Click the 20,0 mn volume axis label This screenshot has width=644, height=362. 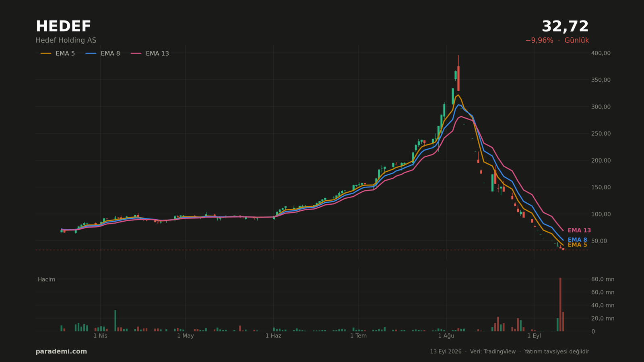click(x=603, y=319)
